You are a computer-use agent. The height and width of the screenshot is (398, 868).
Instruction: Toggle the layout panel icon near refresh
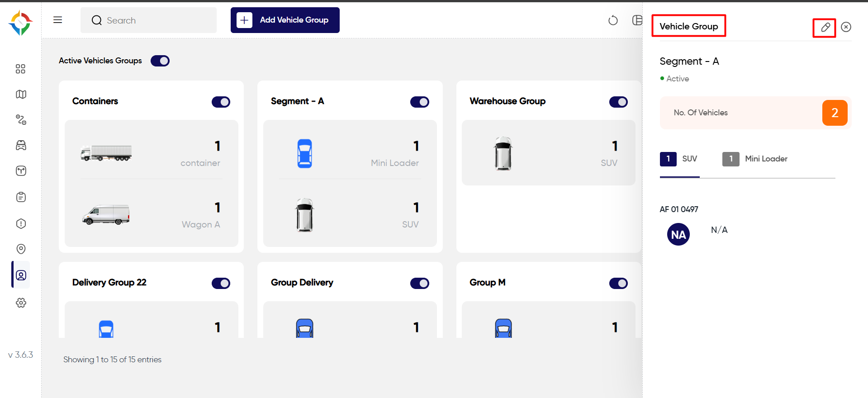(637, 20)
